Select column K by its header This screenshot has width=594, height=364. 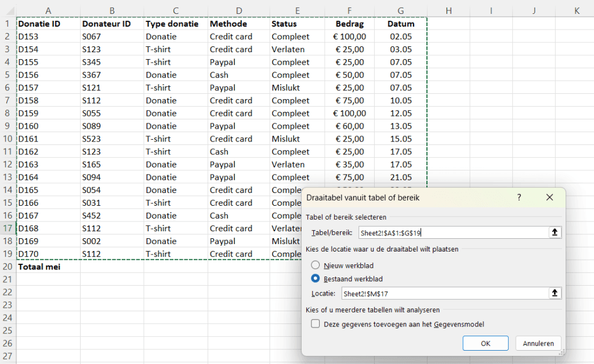coord(576,10)
